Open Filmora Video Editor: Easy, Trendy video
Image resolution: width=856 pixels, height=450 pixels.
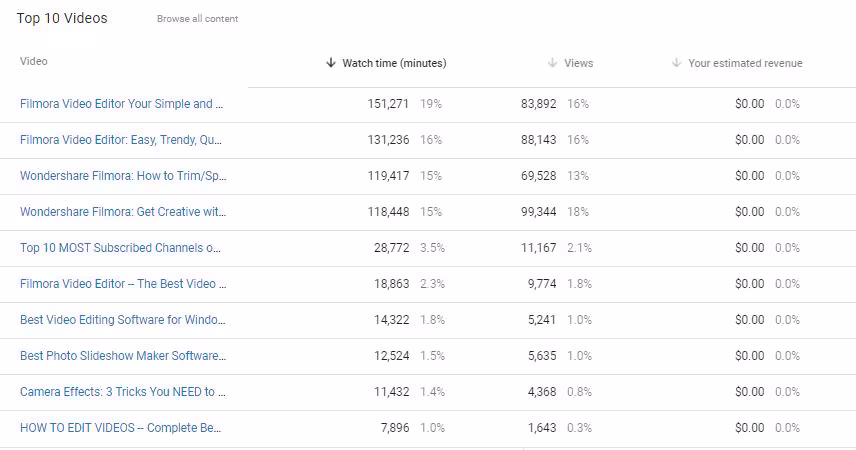point(121,140)
